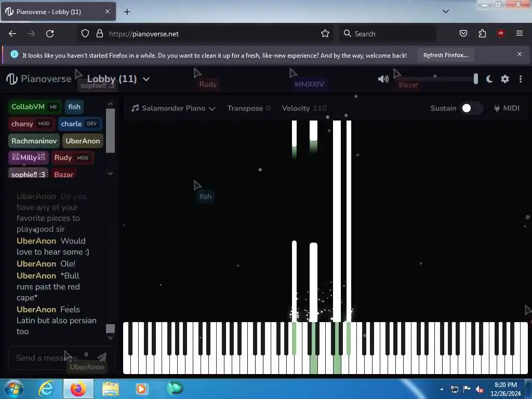Click the Velocity 110 value control
Screen dimensions: 532x399
point(304,108)
